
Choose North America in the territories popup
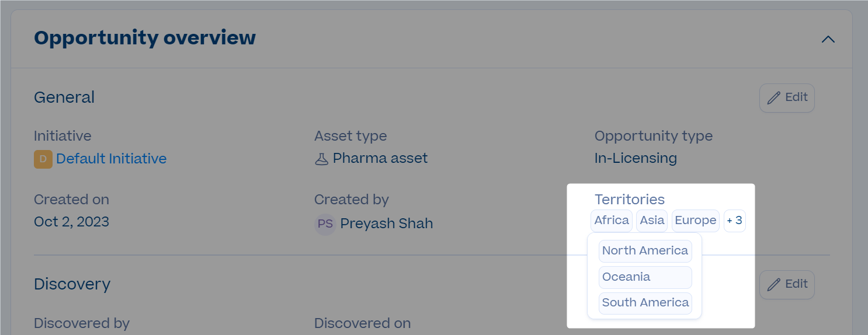pyautogui.click(x=645, y=251)
